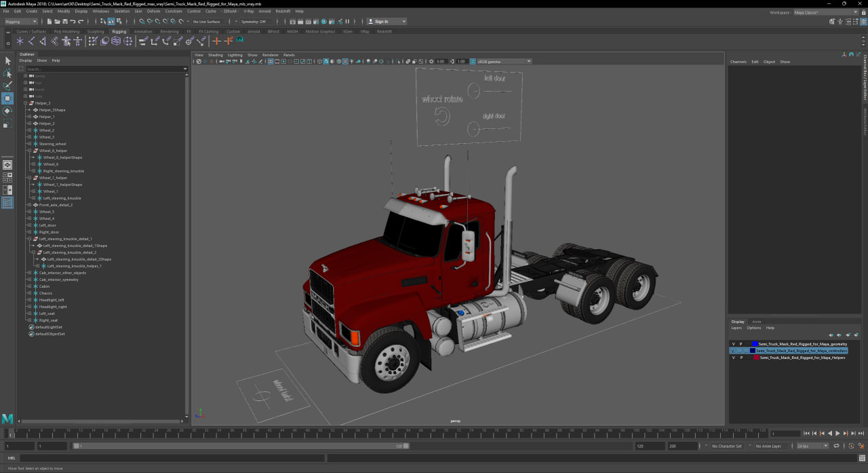
Task: Select four view layout icon
Action: [7, 177]
